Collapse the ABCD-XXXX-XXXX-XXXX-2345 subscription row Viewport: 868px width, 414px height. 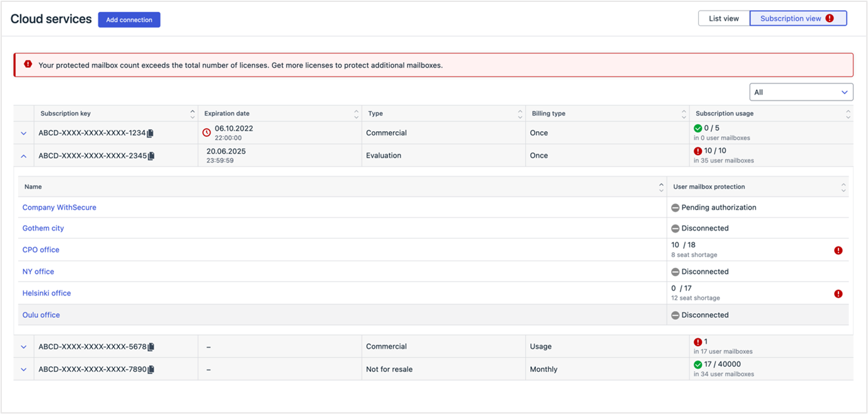pyautogui.click(x=24, y=156)
